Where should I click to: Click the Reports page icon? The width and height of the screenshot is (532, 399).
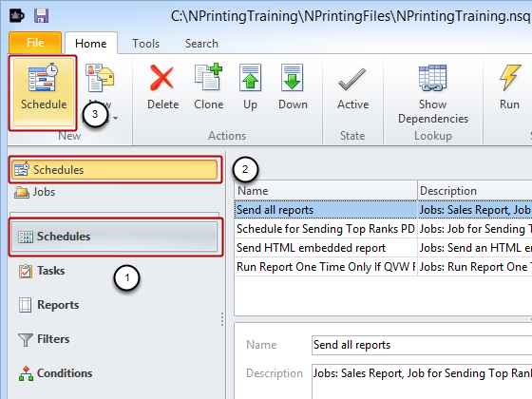pos(25,305)
